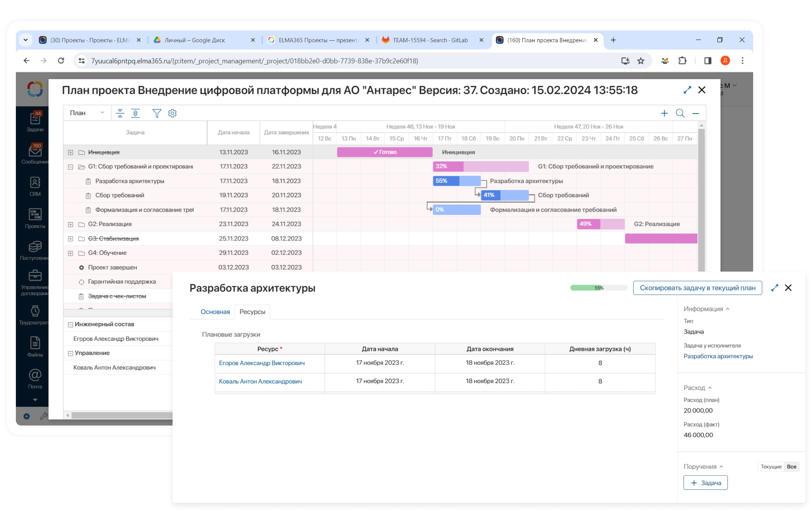812x524 pixels.
Task: Click the filter funnel icon in plan toolbar
Action: [157, 113]
